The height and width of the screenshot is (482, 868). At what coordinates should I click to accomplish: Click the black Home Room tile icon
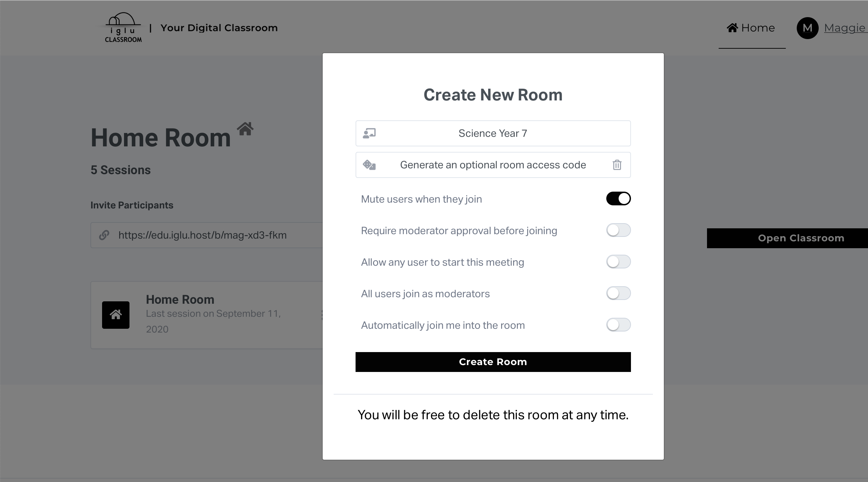(116, 315)
